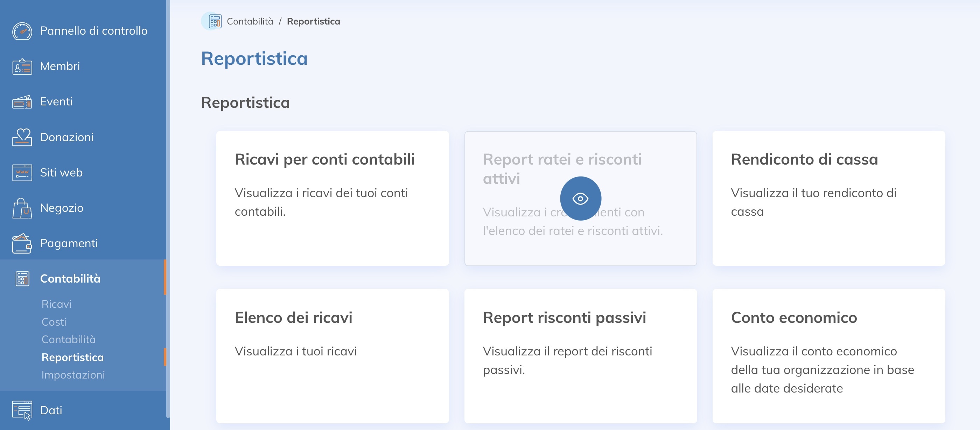Viewport: 980px width, 430px height.
Task: Open the Ricavi submenu item
Action: pyautogui.click(x=56, y=304)
